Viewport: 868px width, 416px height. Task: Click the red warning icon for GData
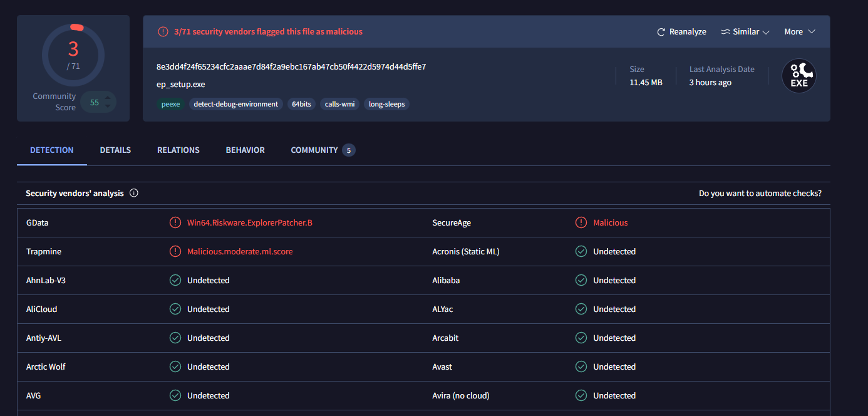click(175, 222)
